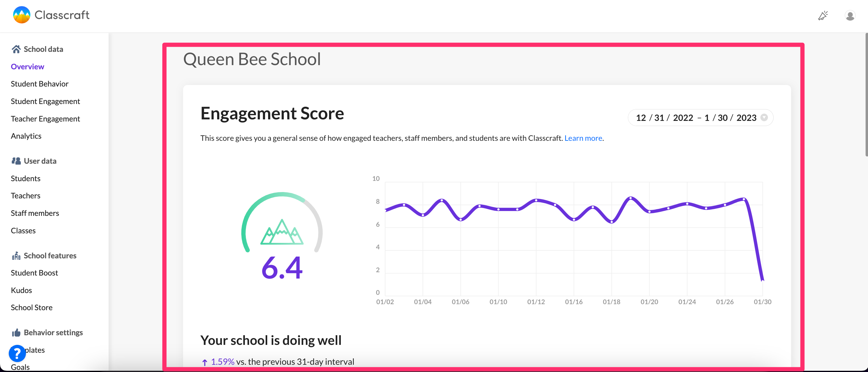This screenshot has height=372, width=868.
Task: Click the end year 2023 field
Action: (x=746, y=118)
